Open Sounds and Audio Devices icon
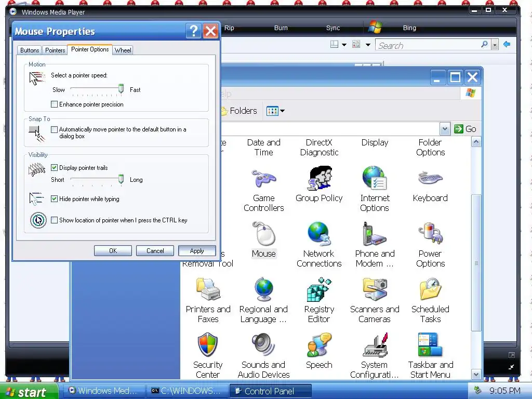This screenshot has height=399, width=532. coord(263,345)
